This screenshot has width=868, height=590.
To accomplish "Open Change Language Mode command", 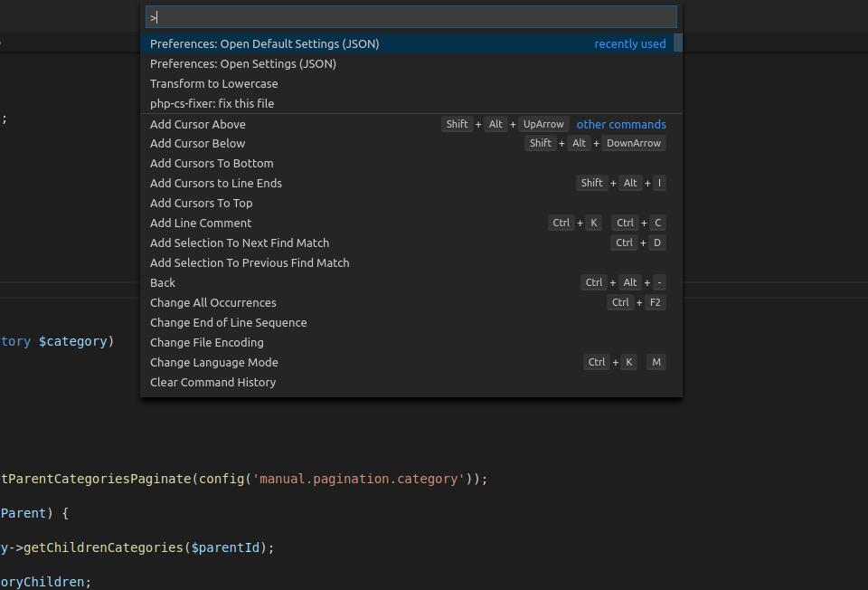I will (214, 362).
